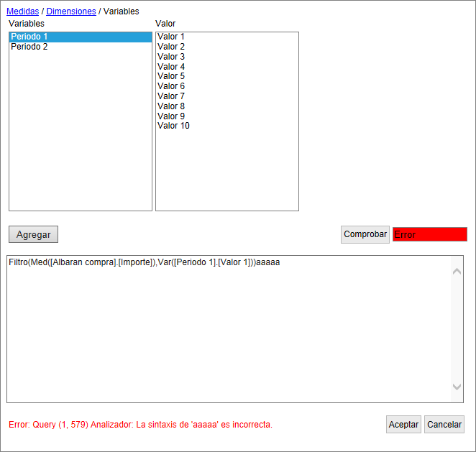Open the Medidas breadcrumb link
Viewport: 476px width, 452px height.
point(23,11)
